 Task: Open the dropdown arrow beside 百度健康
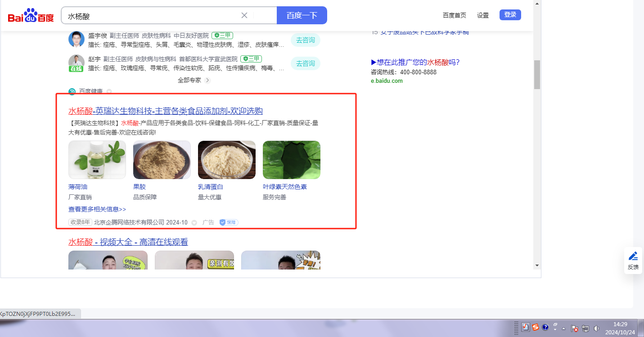coord(109,91)
